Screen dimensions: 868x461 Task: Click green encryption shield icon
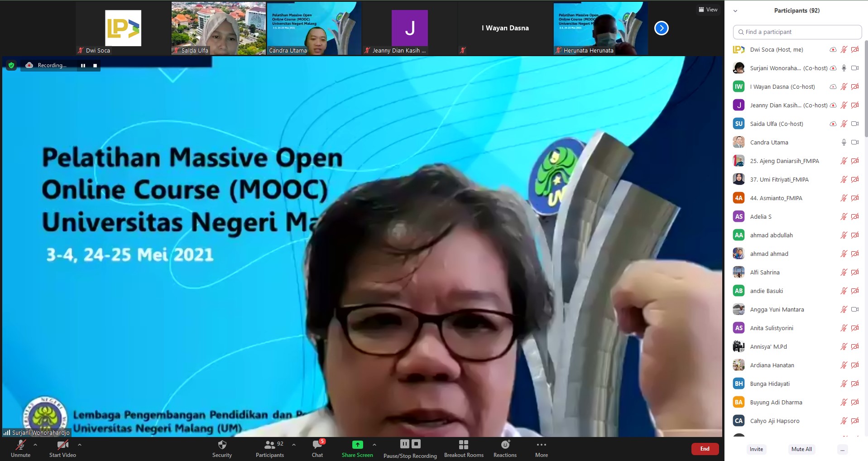tap(11, 65)
